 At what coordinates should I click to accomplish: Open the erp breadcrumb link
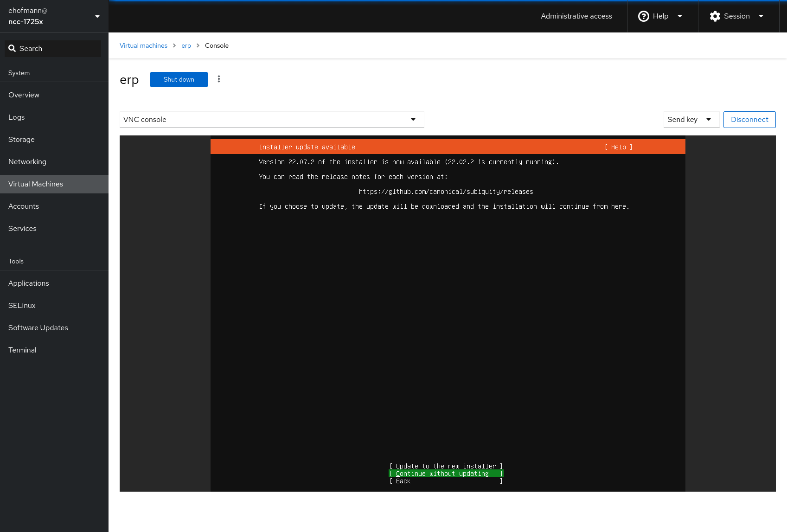tap(186, 45)
